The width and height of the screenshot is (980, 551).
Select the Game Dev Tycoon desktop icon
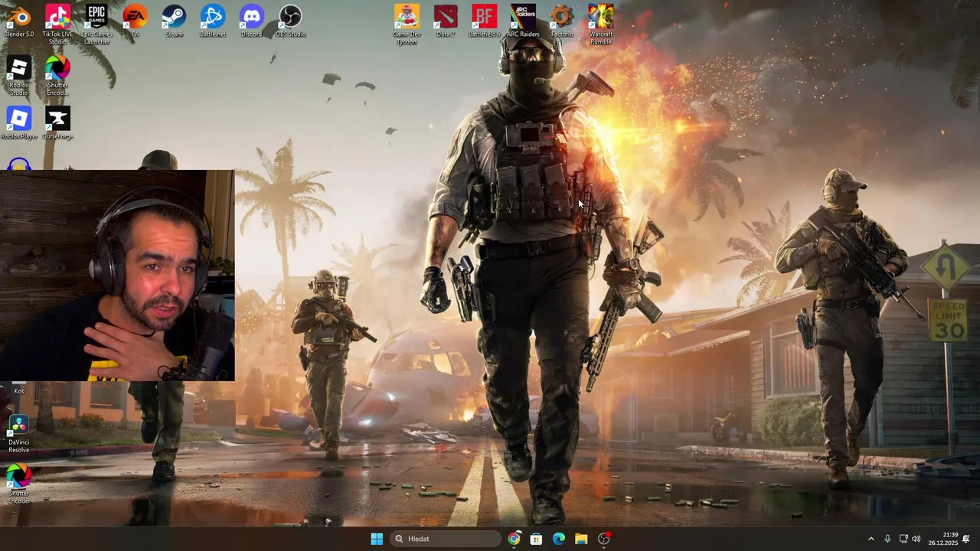pos(407,24)
